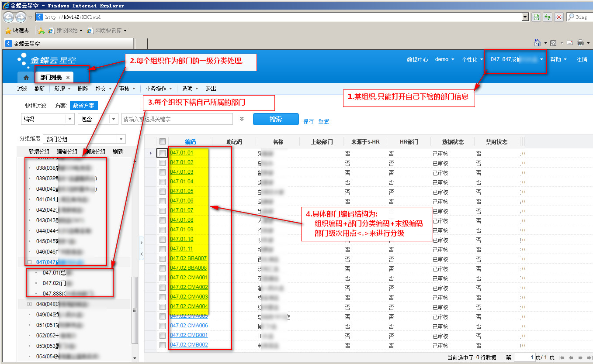
Task: Click the home icon tab
Action: 26,77
